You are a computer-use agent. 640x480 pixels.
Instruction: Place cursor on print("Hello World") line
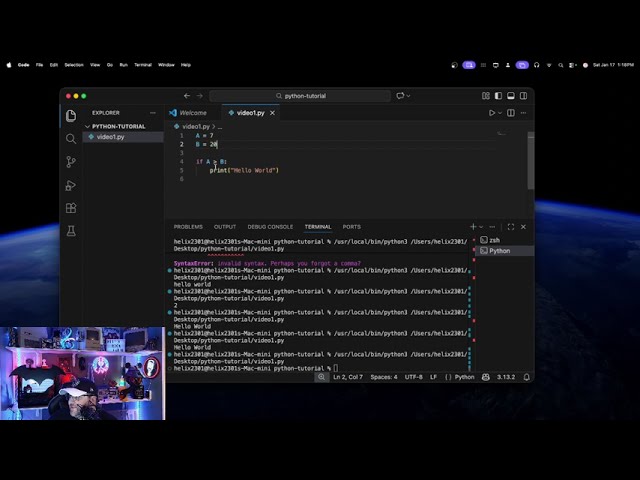click(244, 170)
